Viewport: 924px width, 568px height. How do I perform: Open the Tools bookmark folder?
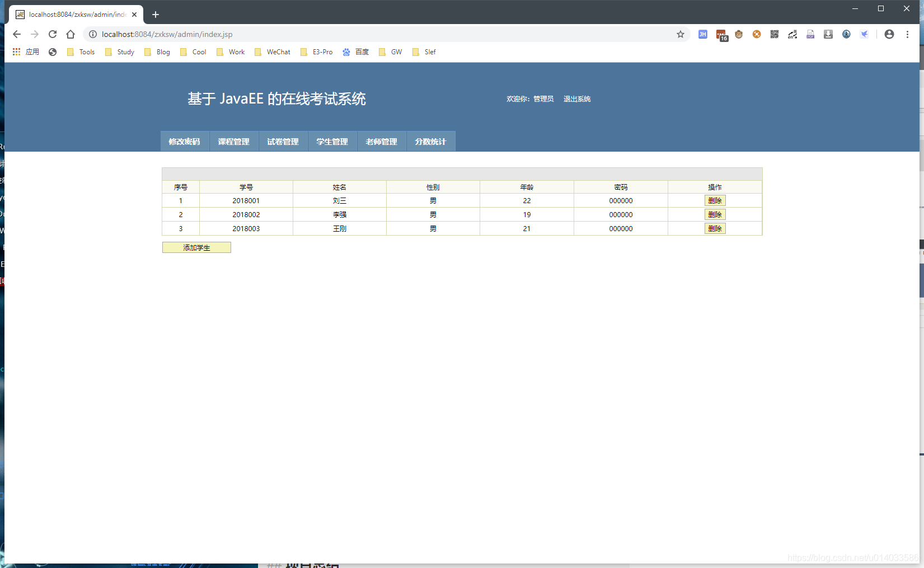point(81,52)
